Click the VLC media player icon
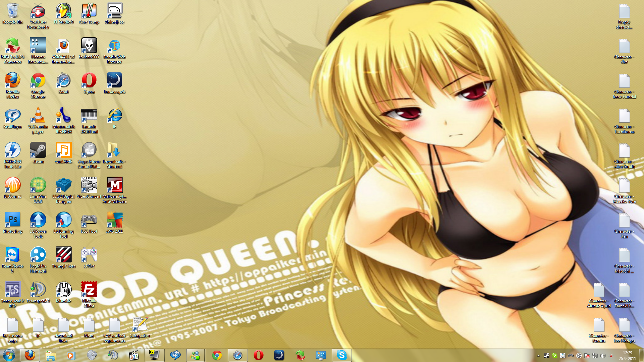The image size is (644, 362). (x=38, y=121)
